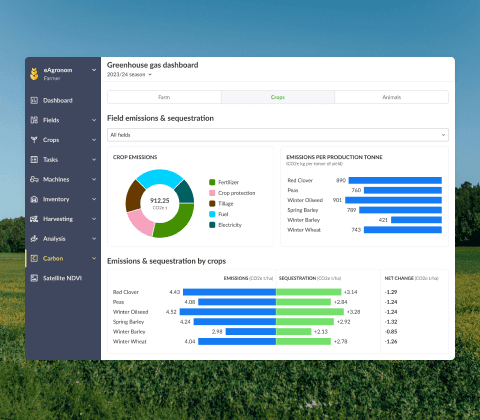Click the Tasks calendar icon
480x420 pixels.
[34, 160]
